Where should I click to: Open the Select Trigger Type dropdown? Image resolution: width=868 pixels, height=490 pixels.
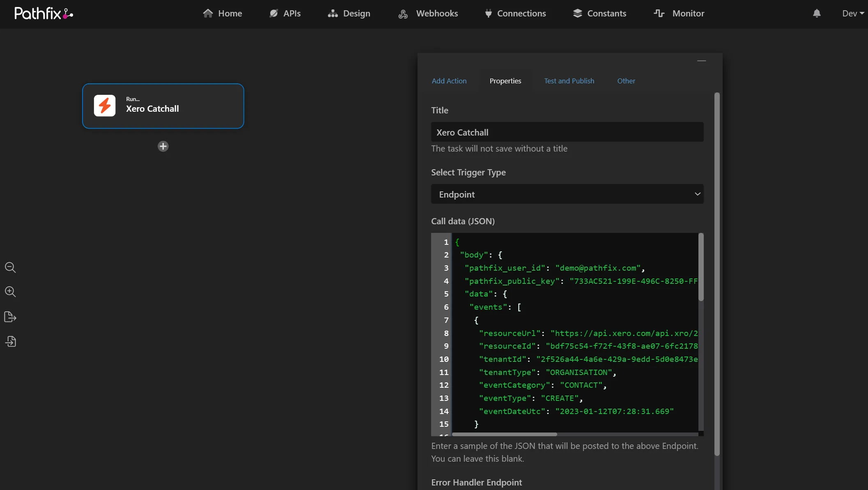coord(567,194)
